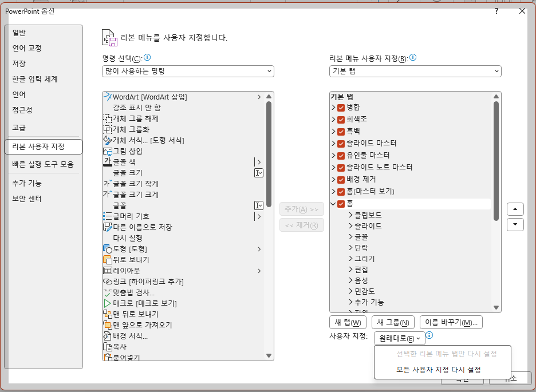This screenshot has width=536, height=392.
Task: Select 다시 실행 in command list
Action: (183, 238)
